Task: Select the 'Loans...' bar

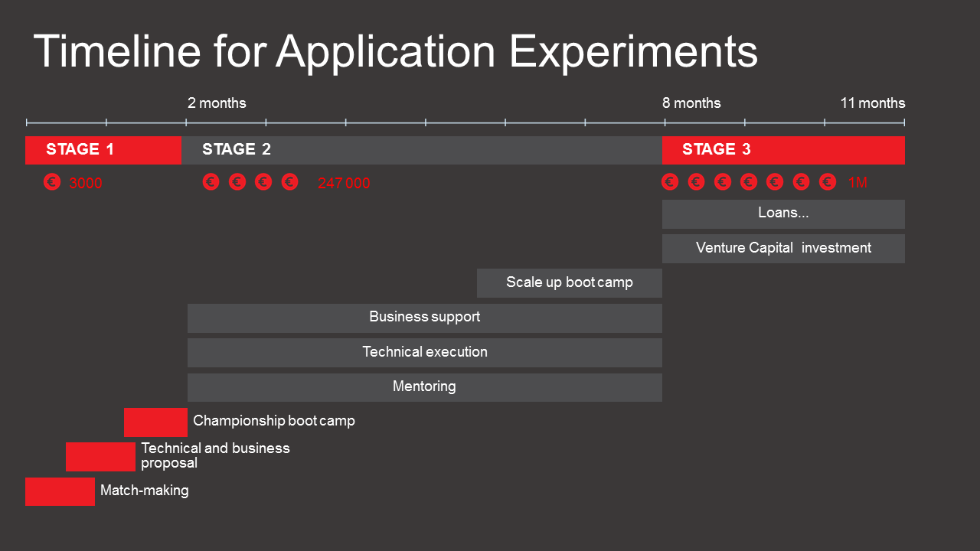Action: coord(783,214)
